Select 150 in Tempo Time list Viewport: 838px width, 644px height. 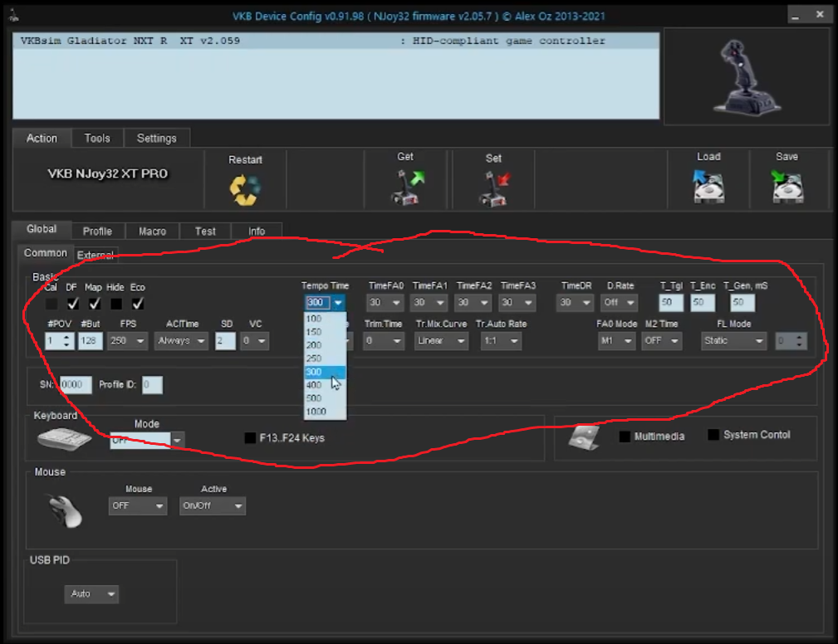pos(325,332)
